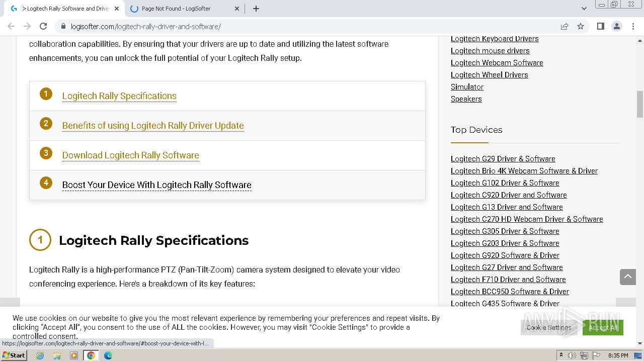644x362 pixels.
Task: Show hidden system tray icons
Action: (561, 355)
